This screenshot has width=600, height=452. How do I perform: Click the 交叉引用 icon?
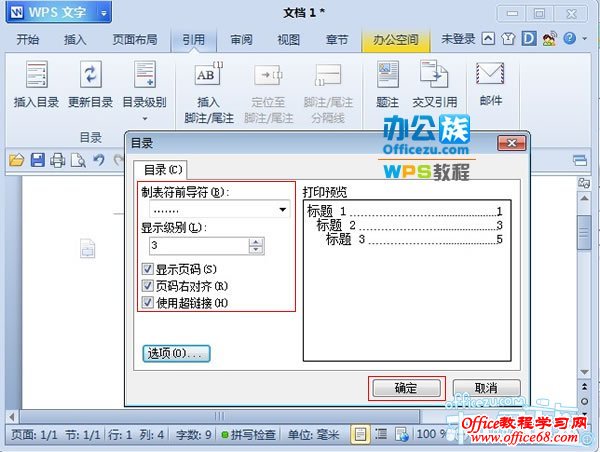pos(434,73)
